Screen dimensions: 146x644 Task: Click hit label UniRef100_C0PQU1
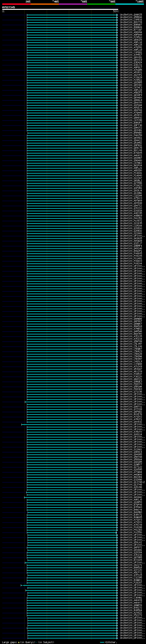click(x=131, y=53)
